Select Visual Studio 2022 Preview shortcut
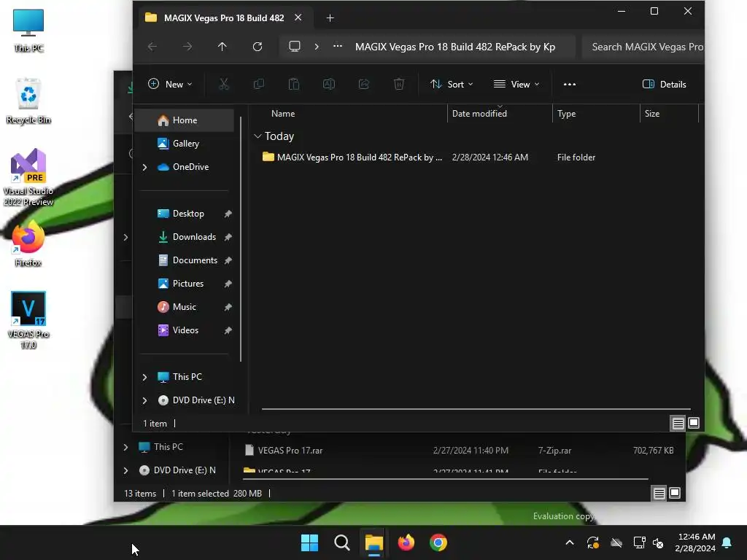This screenshot has width=747, height=560. coord(28,177)
